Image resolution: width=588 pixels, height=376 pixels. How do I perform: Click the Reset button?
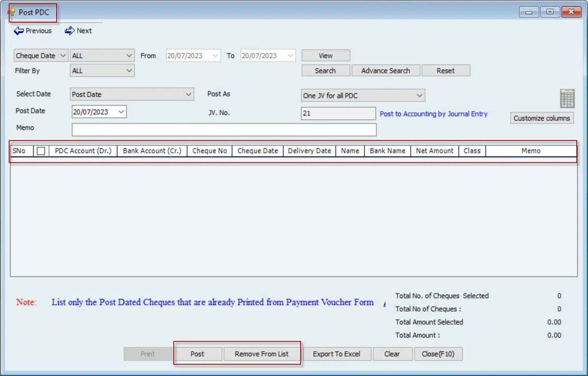coord(445,71)
